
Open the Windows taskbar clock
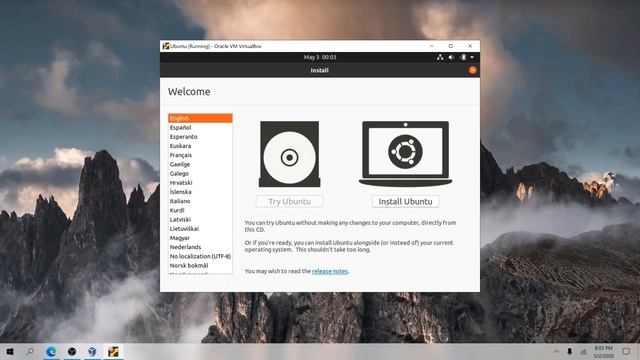(603, 352)
